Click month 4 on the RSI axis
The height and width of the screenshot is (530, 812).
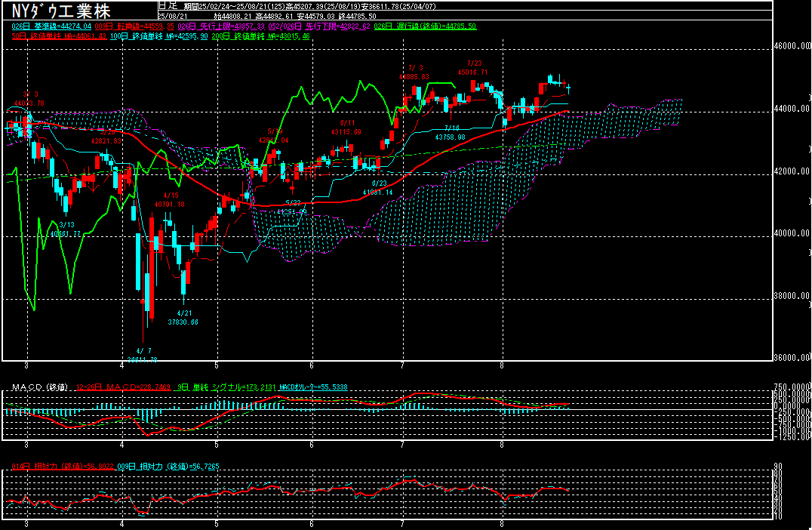coord(121,524)
